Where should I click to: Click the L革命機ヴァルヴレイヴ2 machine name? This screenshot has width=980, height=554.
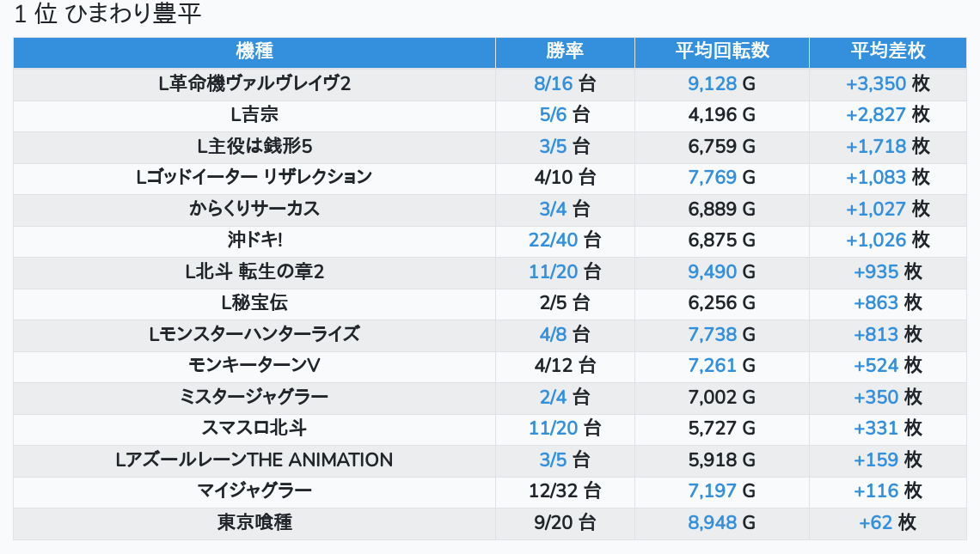tap(254, 83)
